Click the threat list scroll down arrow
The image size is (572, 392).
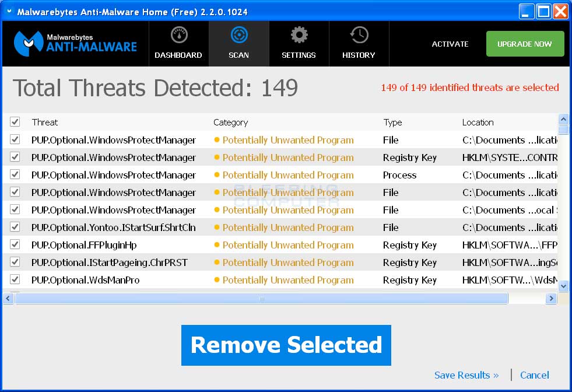coord(563,286)
